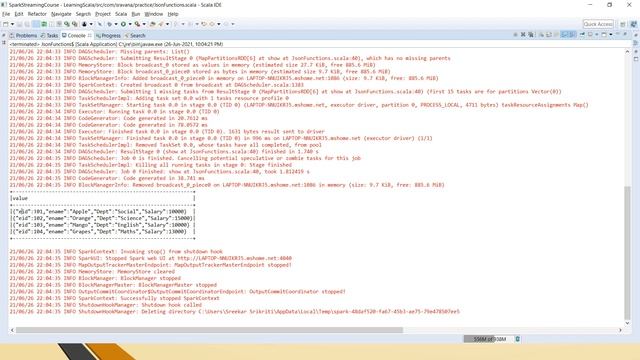Image resolution: width=640 pixels, height=360 pixels.
Task: Open the Search menu
Action: pyautogui.click(x=83, y=14)
